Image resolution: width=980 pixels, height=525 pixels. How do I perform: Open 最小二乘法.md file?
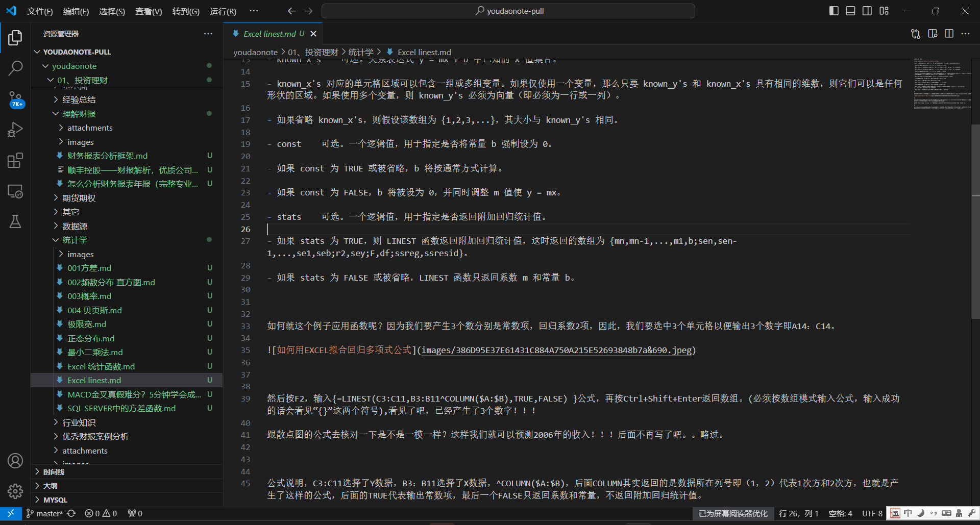[127, 352]
